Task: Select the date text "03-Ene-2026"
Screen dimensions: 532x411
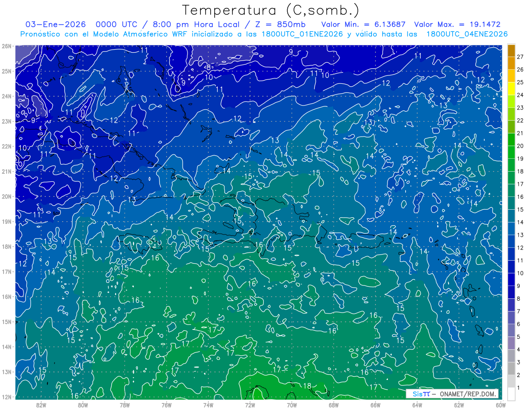Action: (x=56, y=24)
